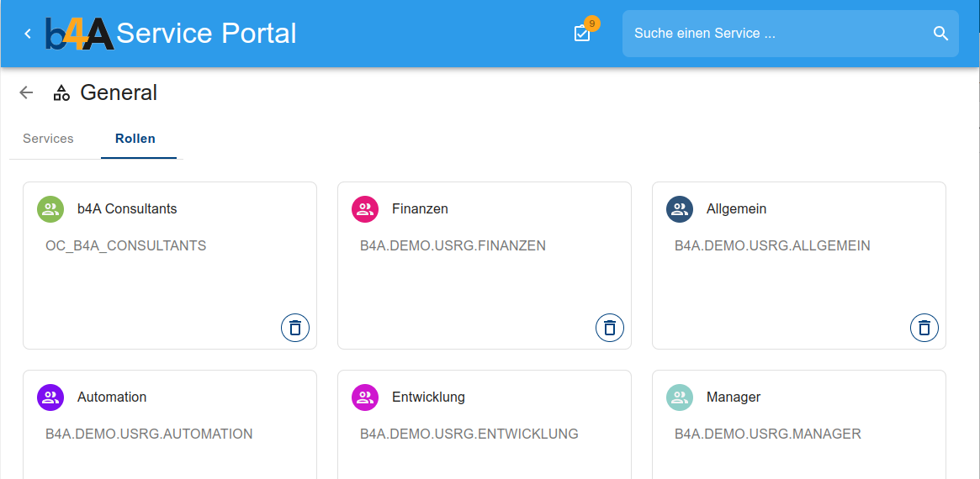Click the teal Manager group icon
Viewport: 980px width, 479px height.
(680, 397)
